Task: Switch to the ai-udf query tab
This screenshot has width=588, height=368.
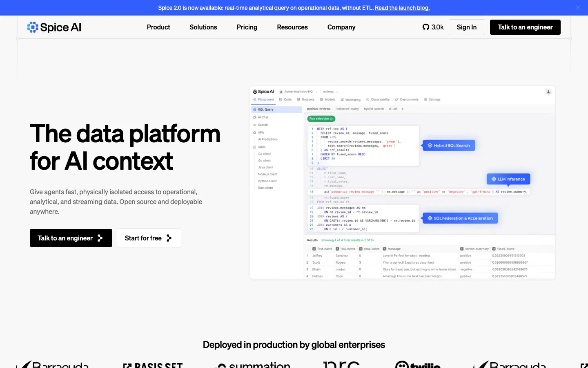Action: click(393, 109)
